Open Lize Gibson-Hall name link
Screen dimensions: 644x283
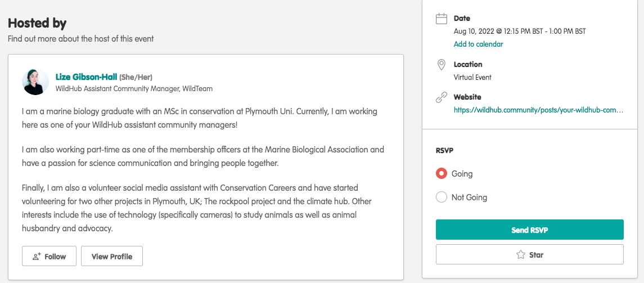click(86, 77)
